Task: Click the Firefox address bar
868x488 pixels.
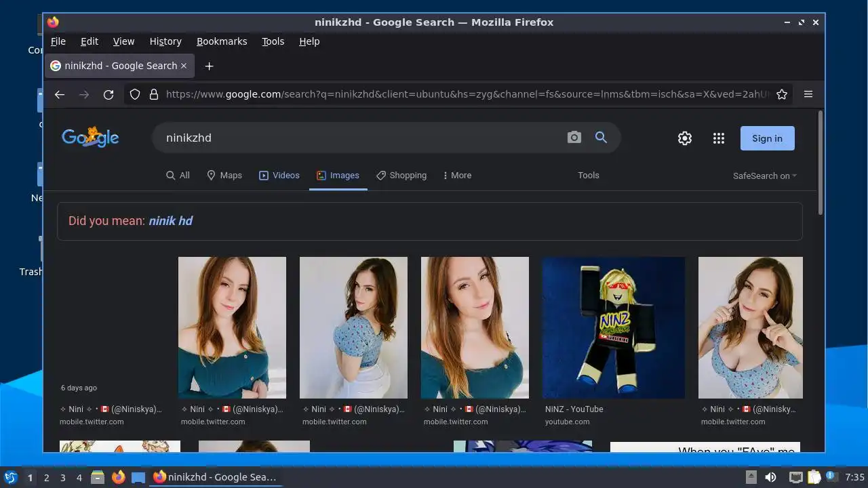Action: click(x=467, y=94)
